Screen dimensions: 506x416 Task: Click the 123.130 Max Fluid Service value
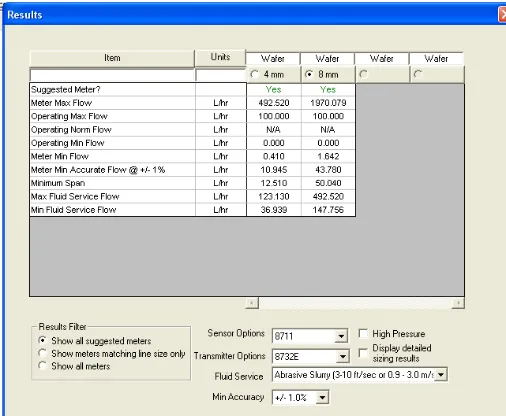274,196
